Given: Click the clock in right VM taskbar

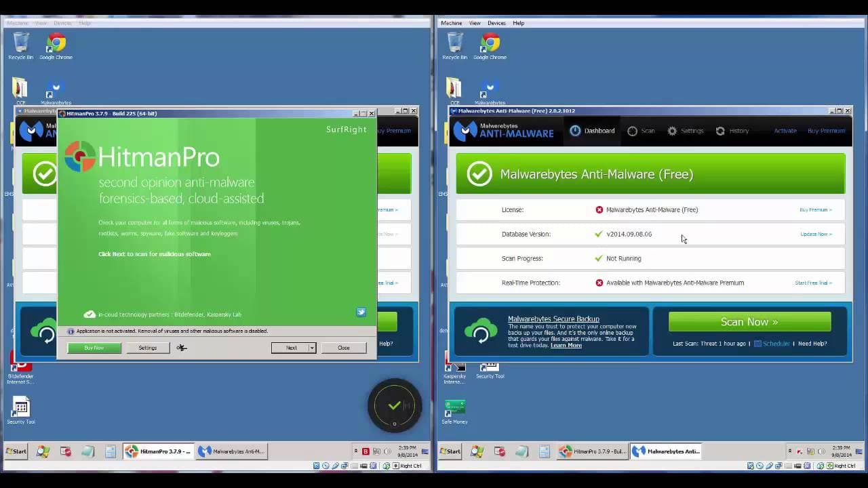Looking at the screenshot, I should click(840, 451).
